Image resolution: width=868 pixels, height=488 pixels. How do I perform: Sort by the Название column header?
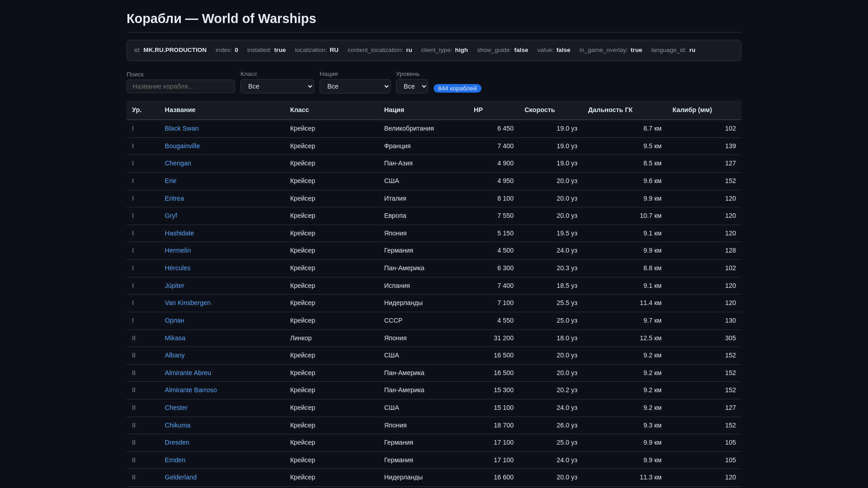180,110
